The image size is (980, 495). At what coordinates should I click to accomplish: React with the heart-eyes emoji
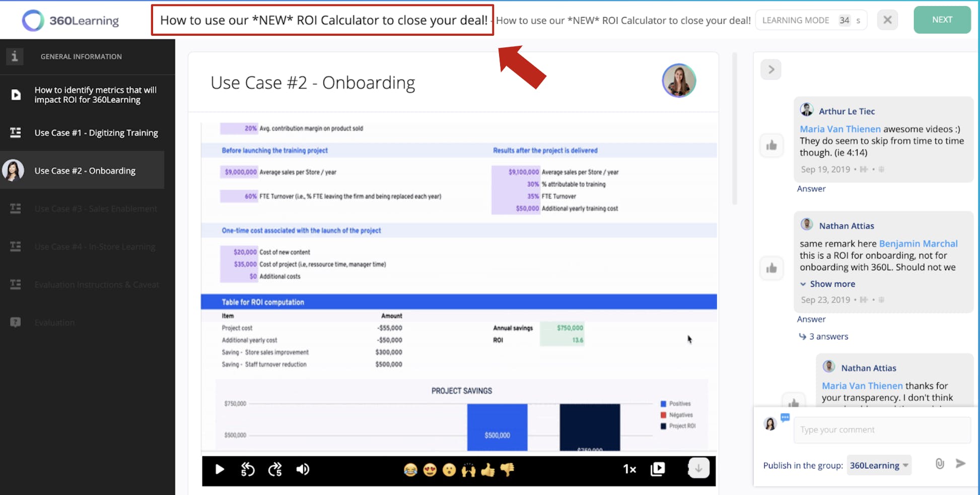[430, 470]
